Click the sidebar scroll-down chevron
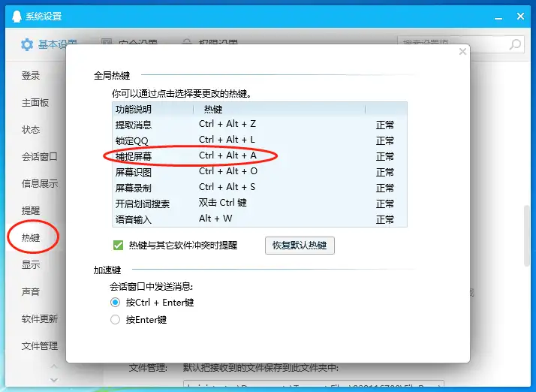Image resolution: width=536 pixels, height=392 pixels. point(54,380)
